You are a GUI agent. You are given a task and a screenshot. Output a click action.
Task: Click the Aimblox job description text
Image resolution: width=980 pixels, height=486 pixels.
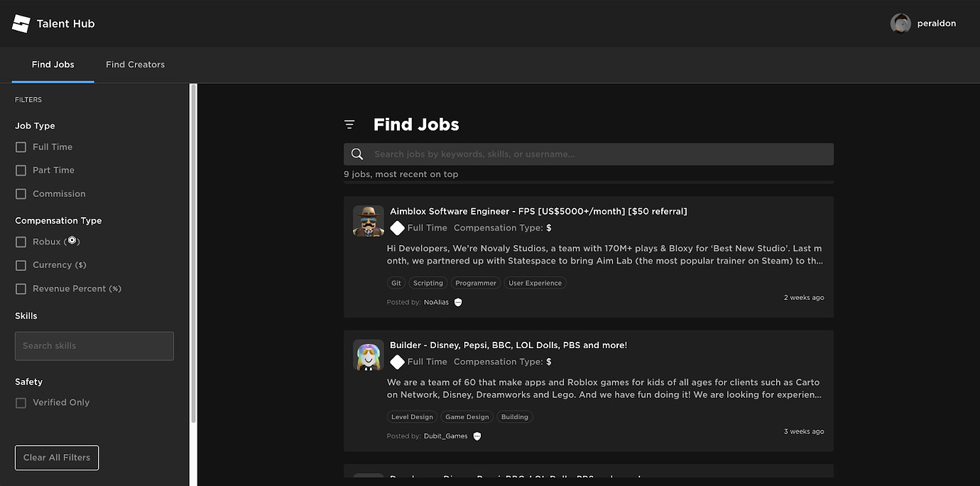click(605, 255)
